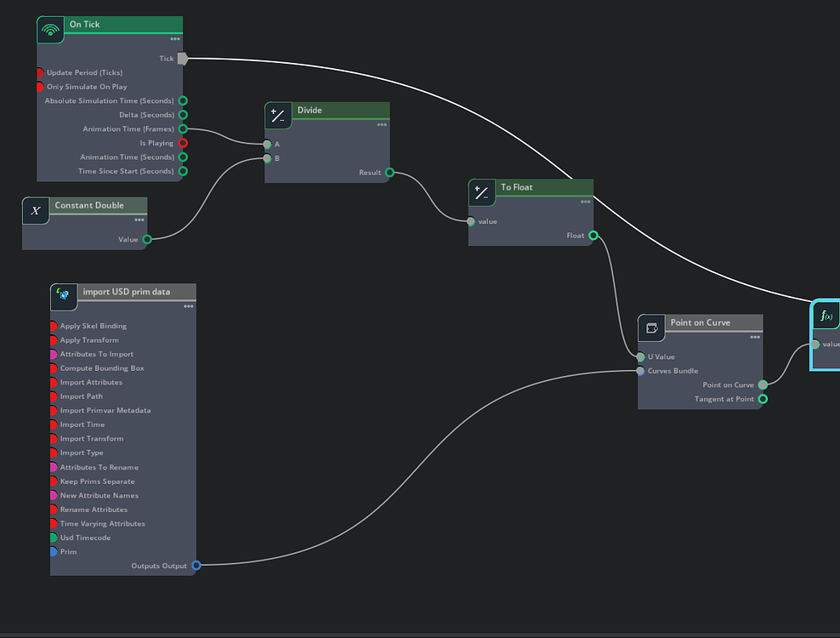Expand the To Float node ellipsis
Screen dimensions: 840x638
point(585,202)
